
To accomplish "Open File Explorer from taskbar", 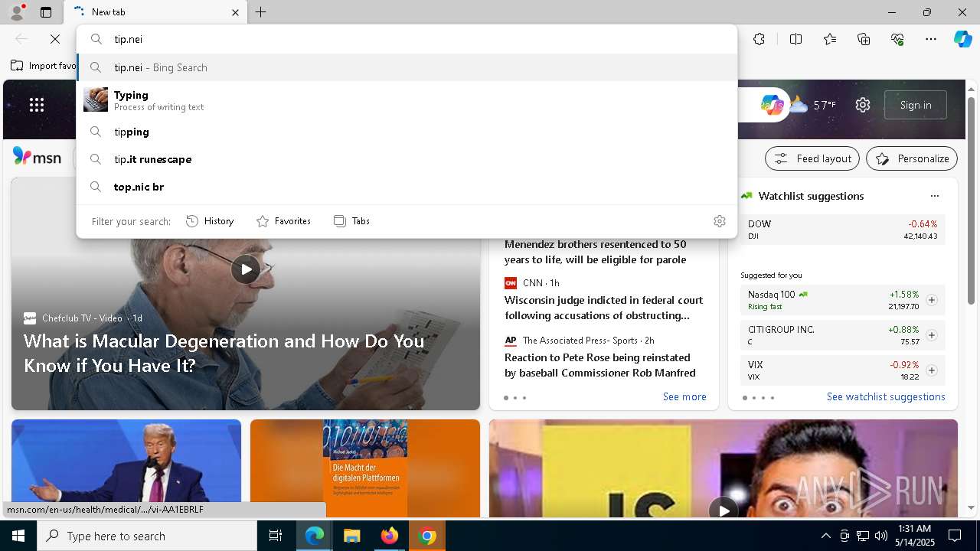I will click(351, 536).
